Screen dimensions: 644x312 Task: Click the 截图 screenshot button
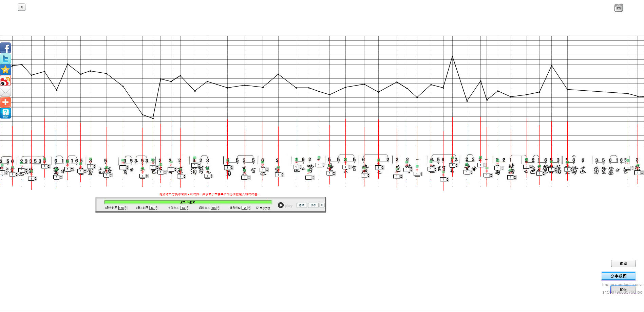(623, 263)
